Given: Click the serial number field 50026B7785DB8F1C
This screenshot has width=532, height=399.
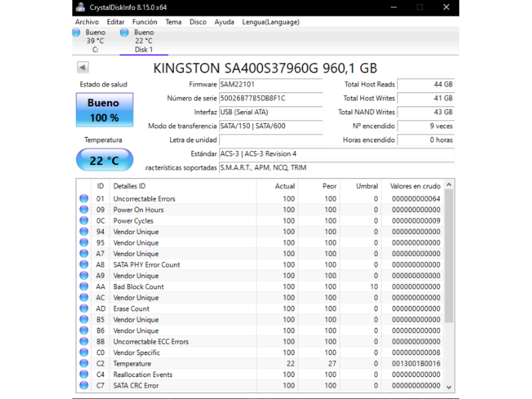Looking at the screenshot, I should pyautogui.click(x=271, y=98).
